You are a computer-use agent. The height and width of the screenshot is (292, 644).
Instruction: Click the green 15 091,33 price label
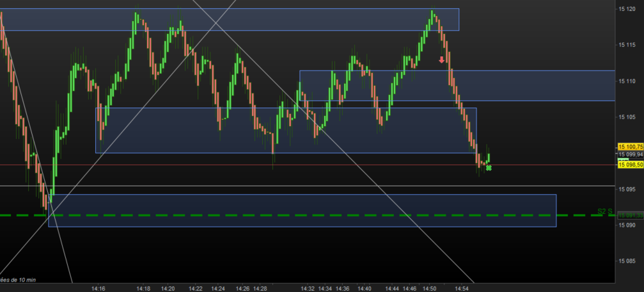pos(631,215)
